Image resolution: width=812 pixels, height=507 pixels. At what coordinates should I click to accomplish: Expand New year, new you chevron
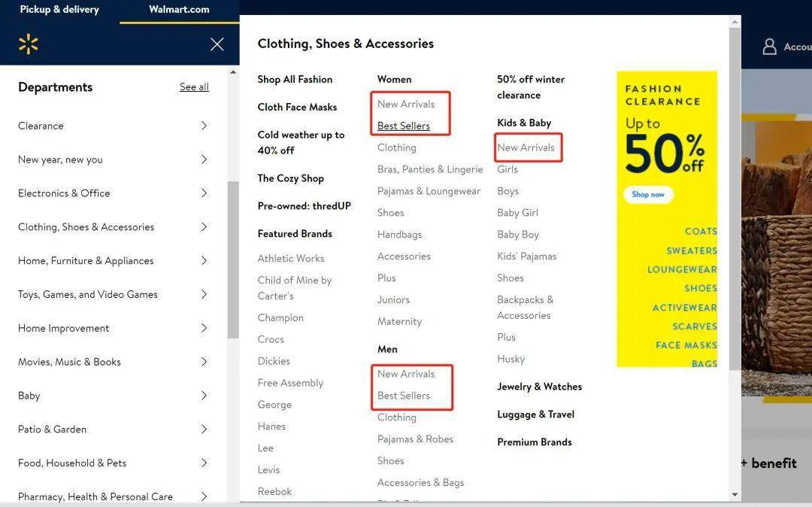click(204, 159)
